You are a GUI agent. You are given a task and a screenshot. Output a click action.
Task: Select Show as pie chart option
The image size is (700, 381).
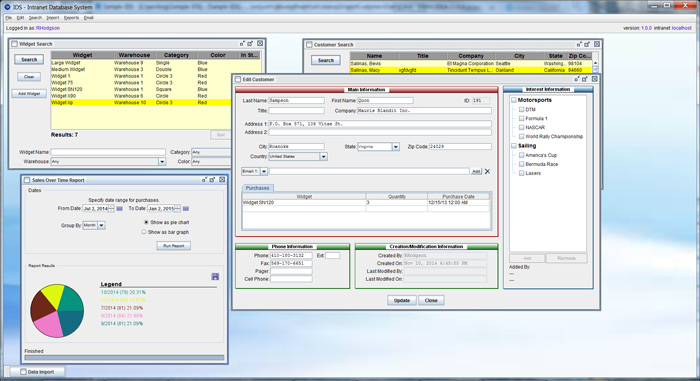(x=146, y=222)
